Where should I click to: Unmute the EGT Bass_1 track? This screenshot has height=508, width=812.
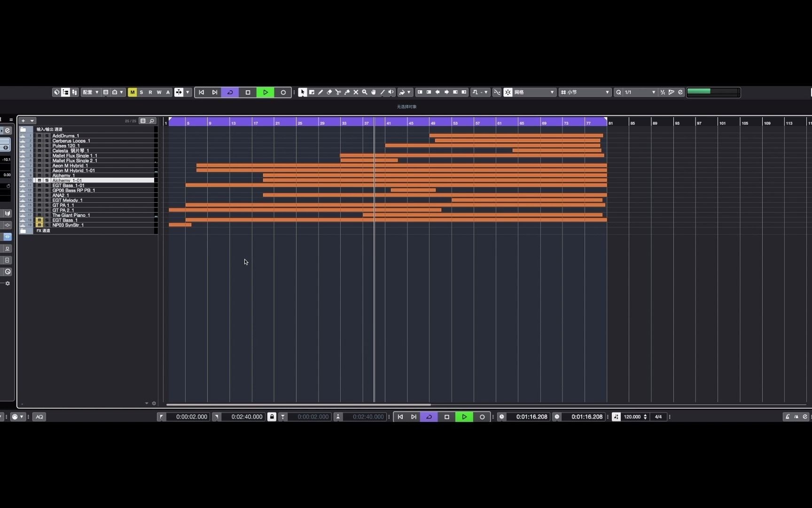tap(39, 220)
